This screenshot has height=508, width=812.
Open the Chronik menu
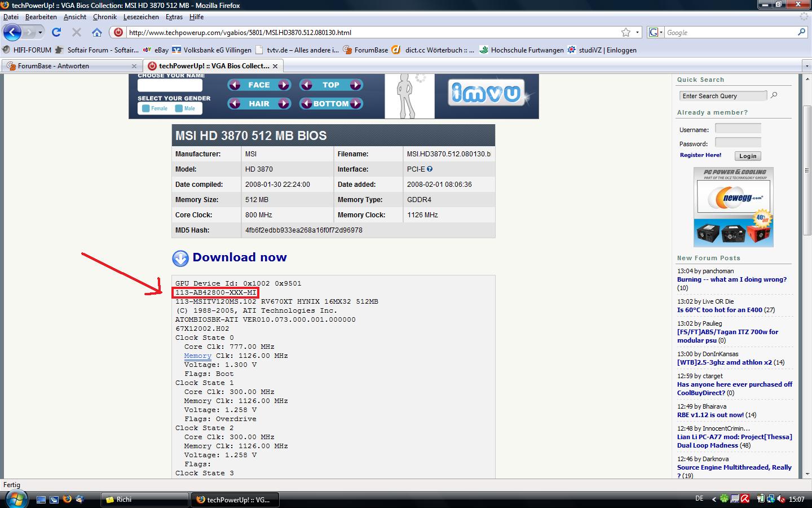pos(105,17)
